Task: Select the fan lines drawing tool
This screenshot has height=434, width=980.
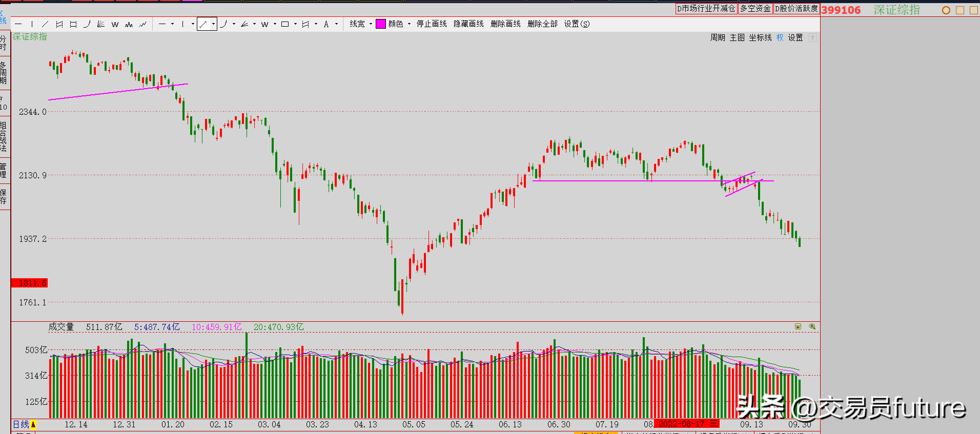Action: coord(101,24)
